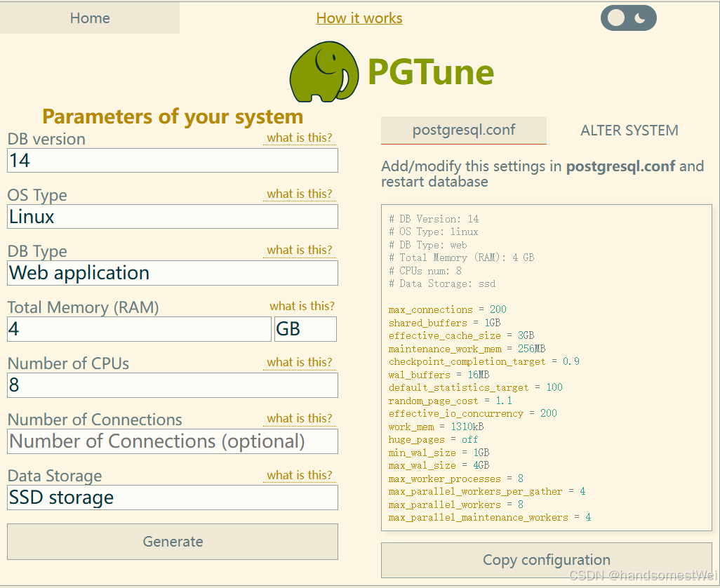Screen dimensions: 720x588
Task: Open the DB version dropdown showing 14
Action: point(173,160)
